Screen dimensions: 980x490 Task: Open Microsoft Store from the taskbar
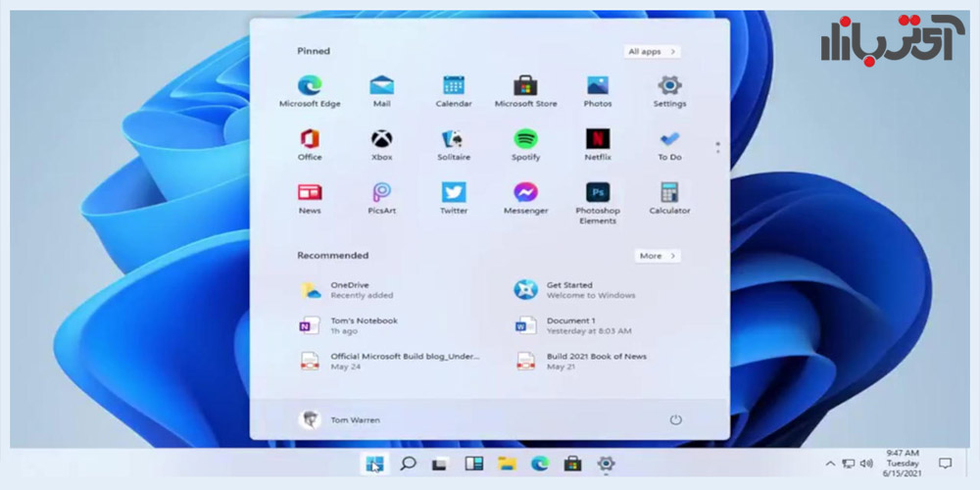[x=572, y=464]
